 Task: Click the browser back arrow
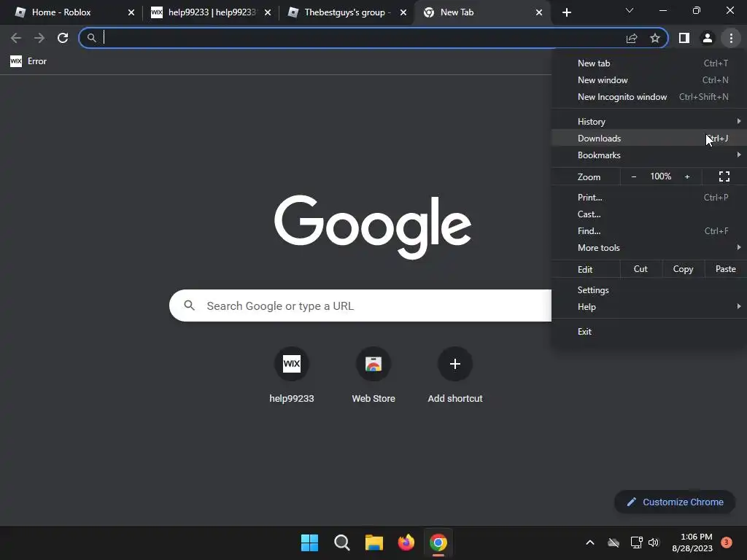[16, 38]
